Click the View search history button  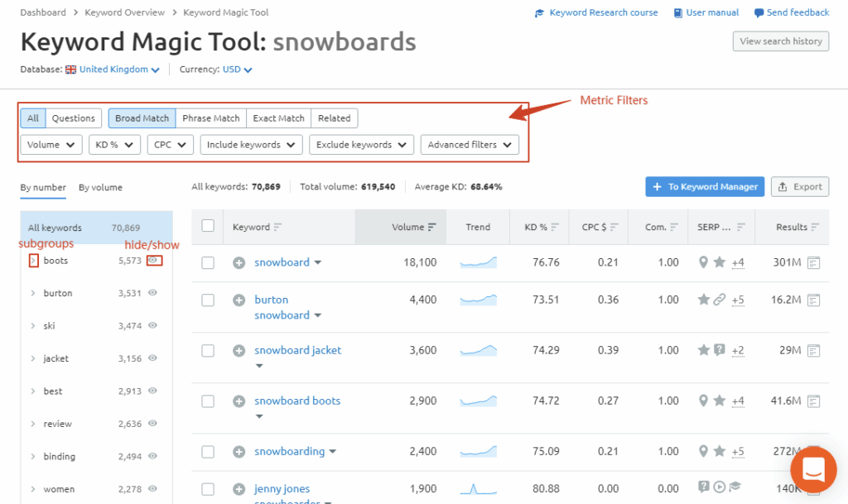point(780,41)
